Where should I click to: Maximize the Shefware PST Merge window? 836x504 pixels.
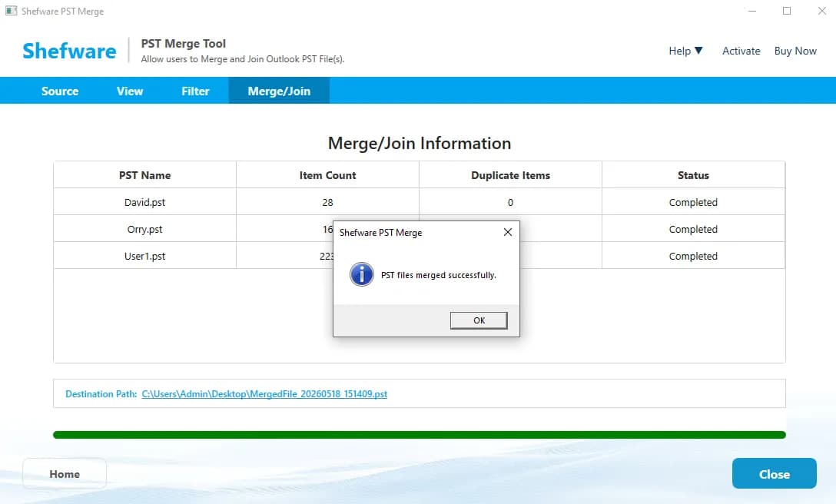pyautogui.click(x=786, y=11)
